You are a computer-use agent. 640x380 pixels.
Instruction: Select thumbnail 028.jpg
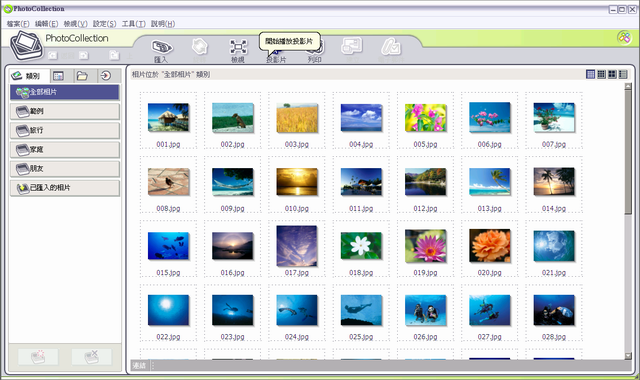tap(554, 310)
